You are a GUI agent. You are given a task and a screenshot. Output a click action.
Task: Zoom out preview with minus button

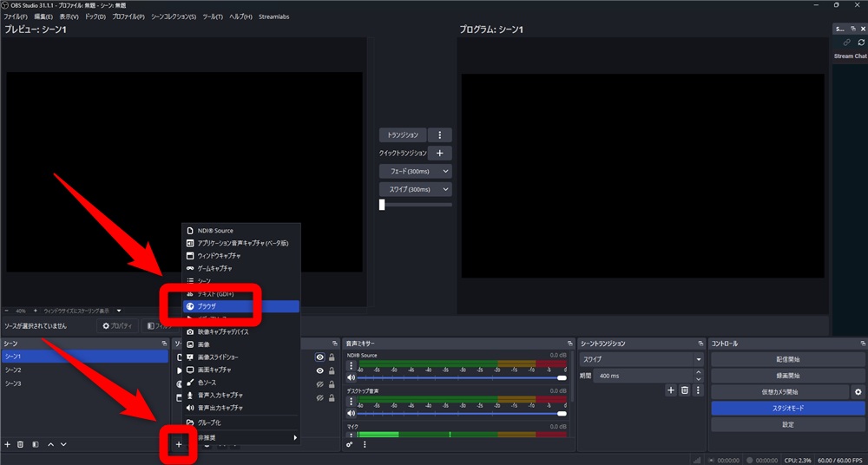coord(7,311)
